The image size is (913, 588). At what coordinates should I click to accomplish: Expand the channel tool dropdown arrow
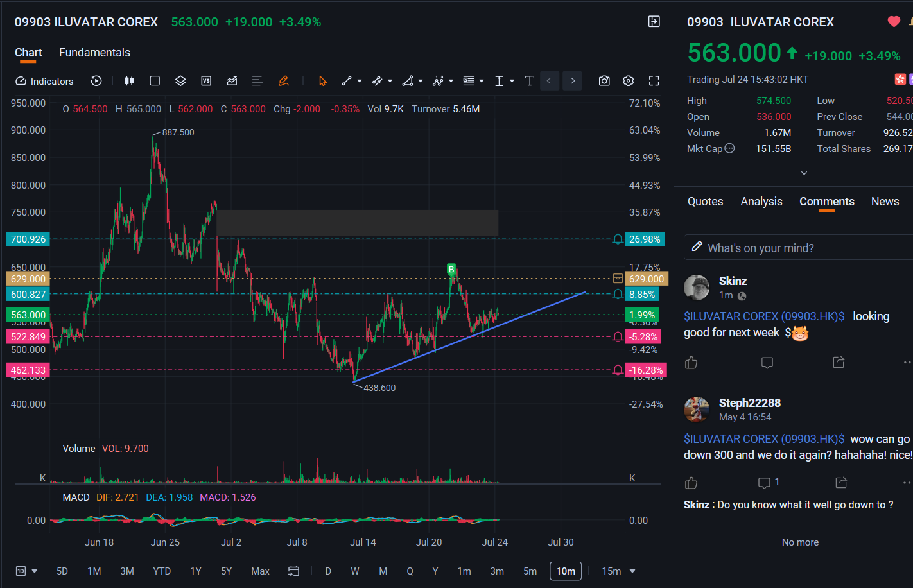390,81
